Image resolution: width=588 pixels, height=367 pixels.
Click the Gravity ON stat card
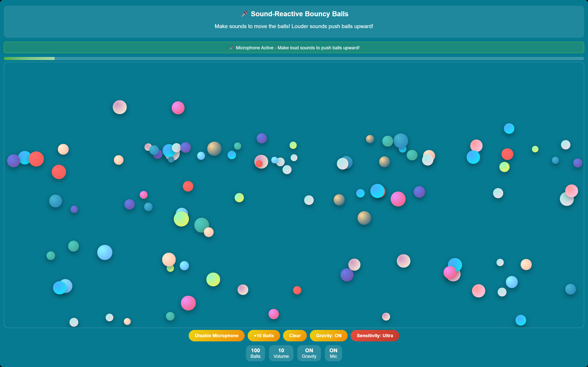tap(309, 353)
